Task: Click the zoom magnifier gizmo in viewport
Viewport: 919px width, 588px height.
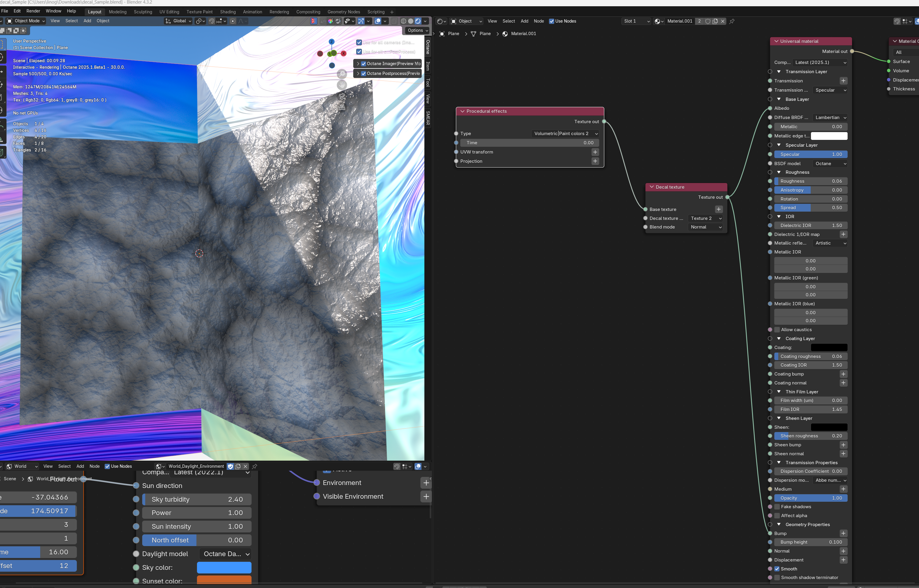Action: [x=342, y=74]
